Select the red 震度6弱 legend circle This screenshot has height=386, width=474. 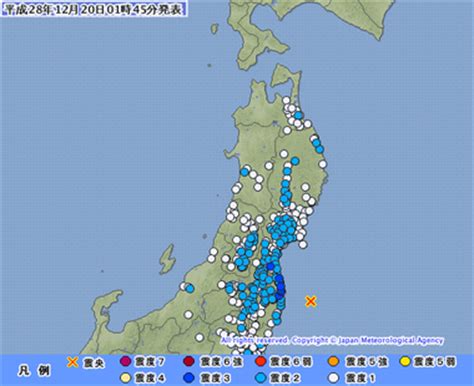click(260, 361)
